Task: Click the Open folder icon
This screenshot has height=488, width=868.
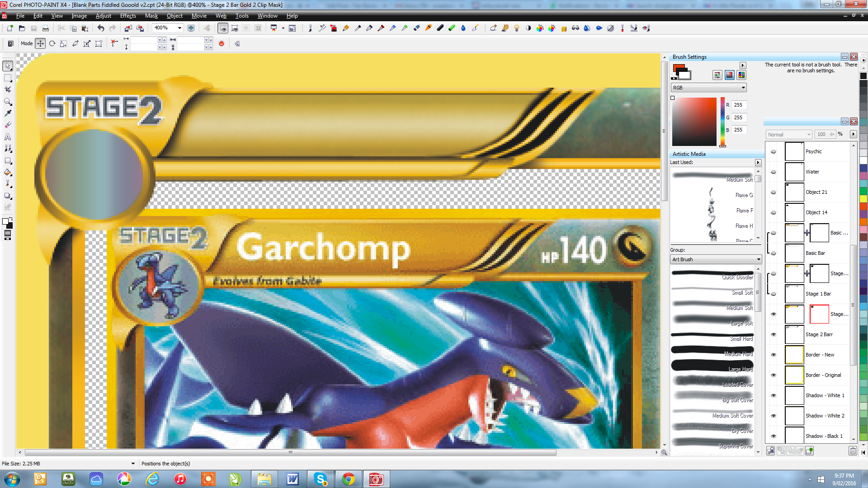Action: click(22, 28)
